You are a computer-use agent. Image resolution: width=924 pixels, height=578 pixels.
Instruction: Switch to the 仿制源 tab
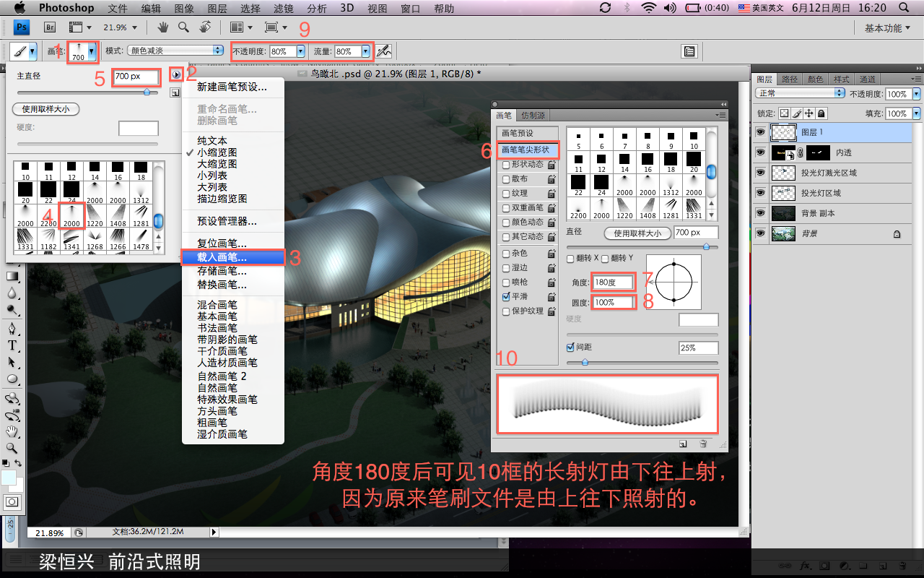coord(533,116)
